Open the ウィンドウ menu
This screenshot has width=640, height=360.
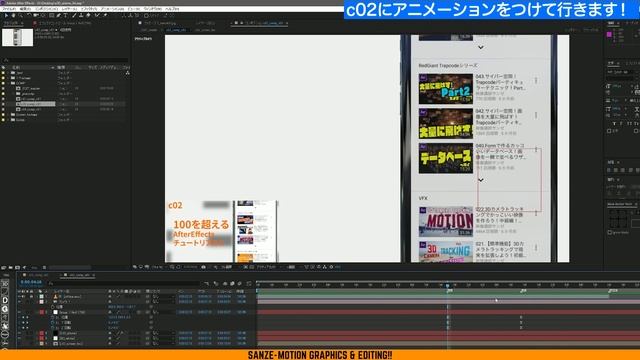(153, 9)
